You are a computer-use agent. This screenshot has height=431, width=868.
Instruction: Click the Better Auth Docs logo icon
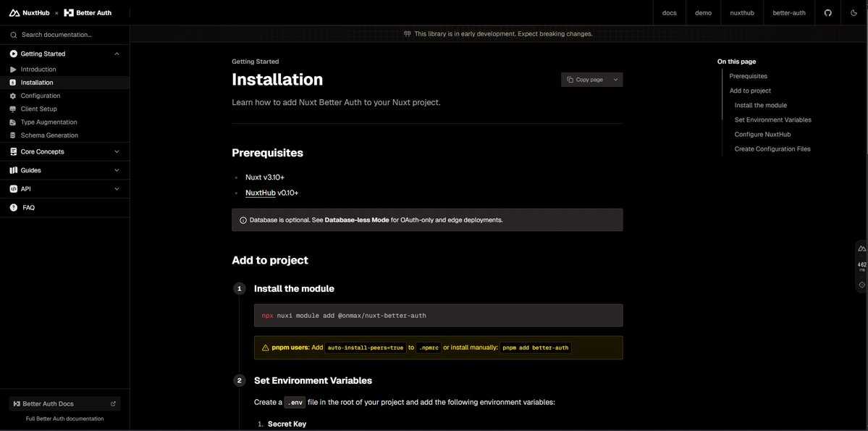[x=17, y=404]
